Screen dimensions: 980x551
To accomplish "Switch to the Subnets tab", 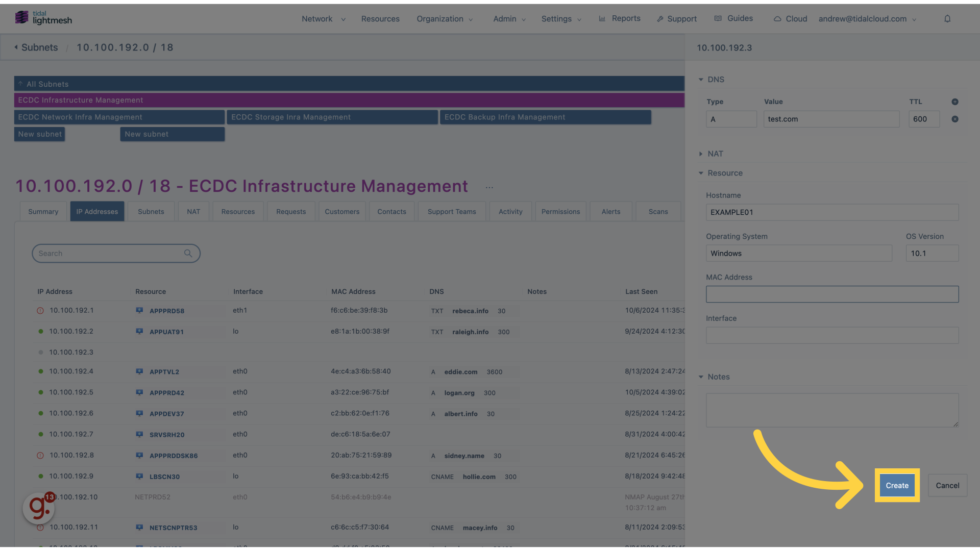I will point(151,211).
